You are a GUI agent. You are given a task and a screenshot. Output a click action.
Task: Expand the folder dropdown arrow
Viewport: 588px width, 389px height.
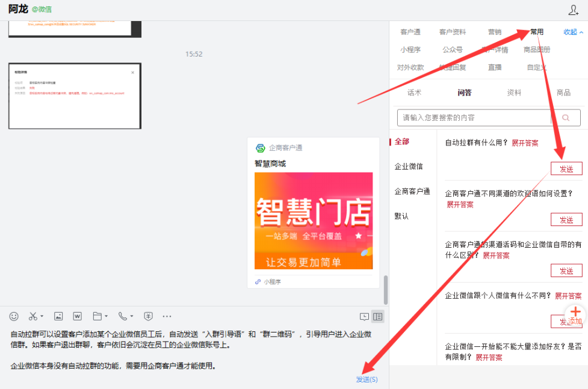(x=106, y=316)
